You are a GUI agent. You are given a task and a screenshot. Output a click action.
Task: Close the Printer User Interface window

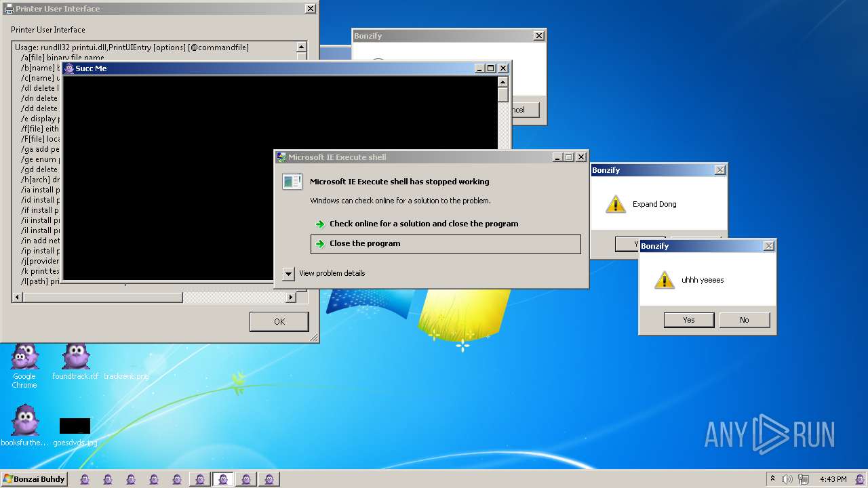coord(310,9)
